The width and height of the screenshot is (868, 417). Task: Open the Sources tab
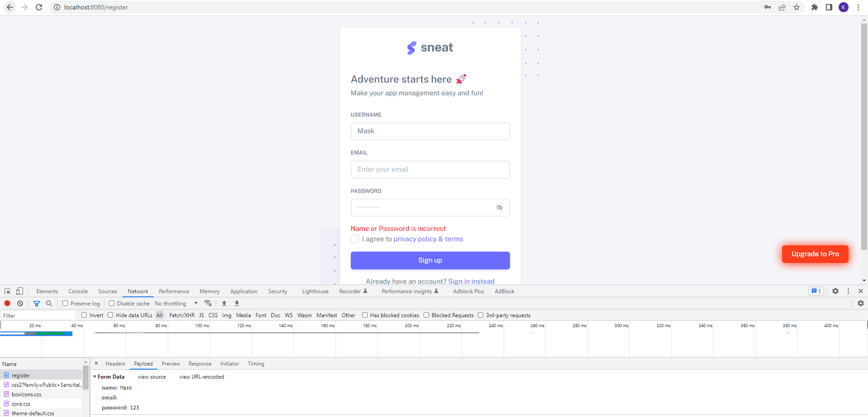(107, 291)
